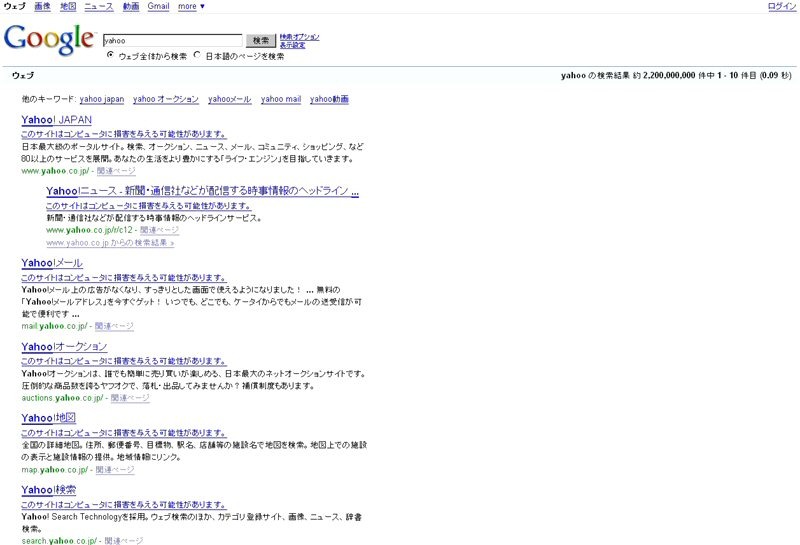Click the ウェブ heading in results bar

point(23,76)
